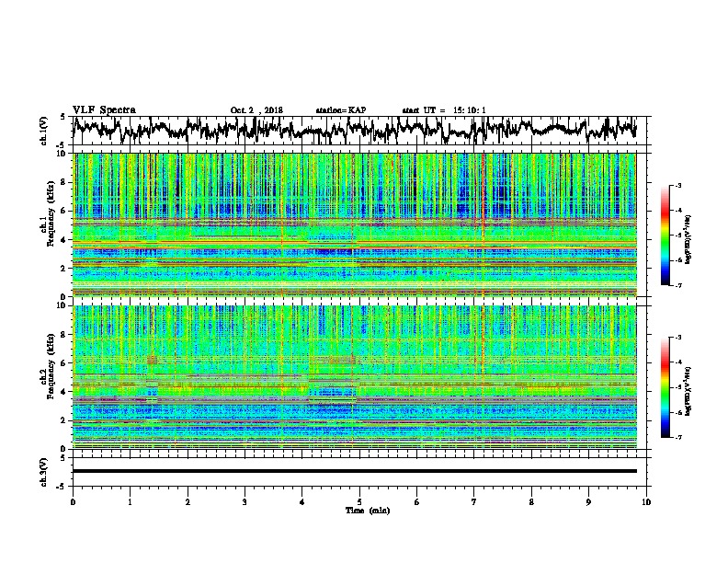Viewport: 728px width, 563px height.
Task: Click ch.1 frequency axis tick '2'
Action: (x=64, y=269)
